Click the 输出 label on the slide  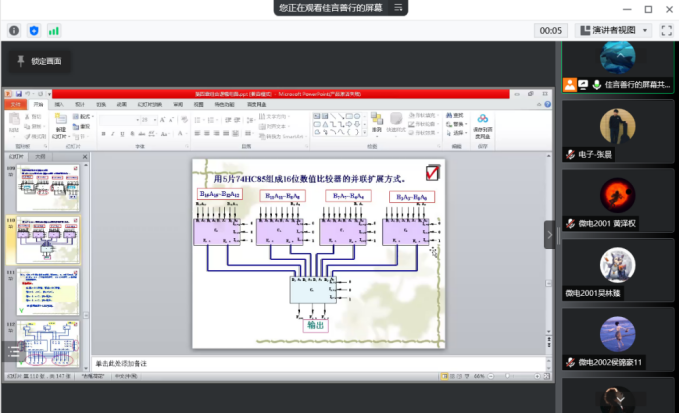click(x=317, y=324)
